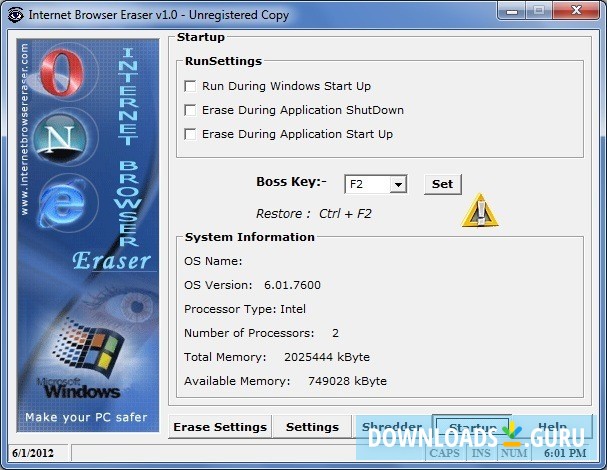Open the Help tab
The height and width of the screenshot is (470, 607).
[552, 427]
